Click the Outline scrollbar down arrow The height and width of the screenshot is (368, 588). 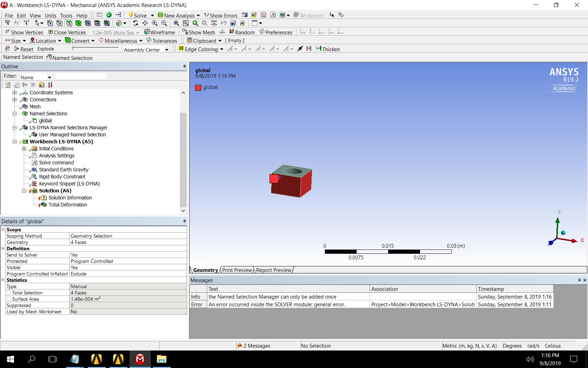183,211
